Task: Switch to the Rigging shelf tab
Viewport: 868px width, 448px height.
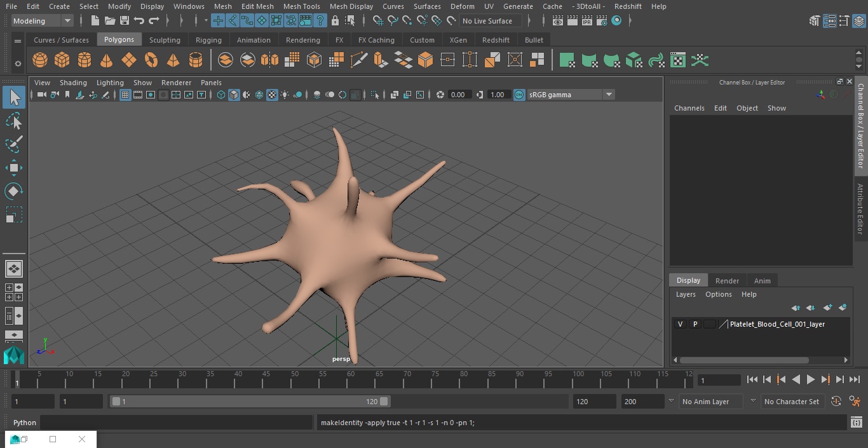Action: point(208,40)
